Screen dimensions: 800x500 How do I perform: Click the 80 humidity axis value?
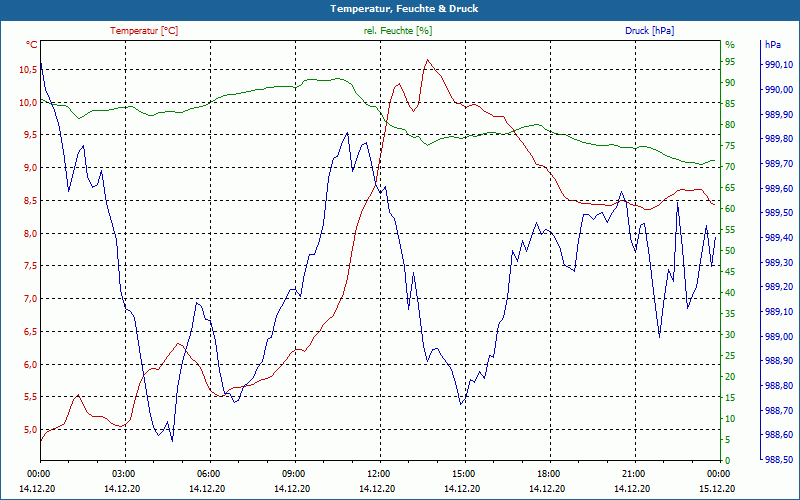(730, 124)
